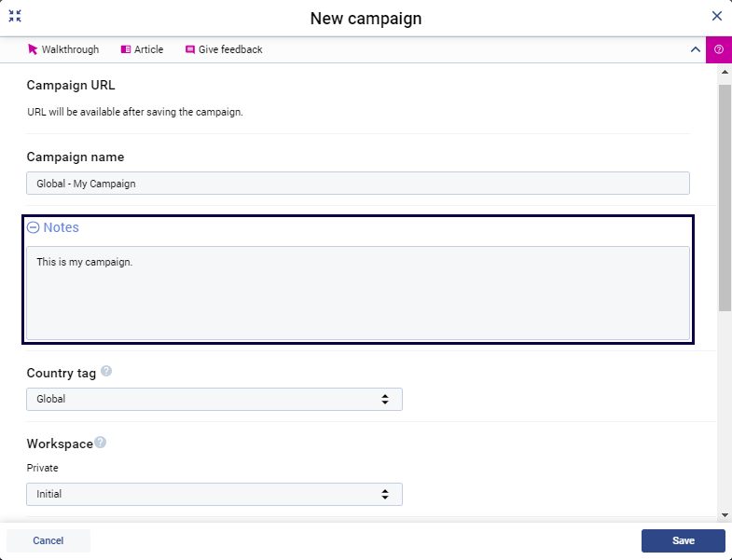
Task: Click the shrink dialog arrows icon
Action: point(15,16)
